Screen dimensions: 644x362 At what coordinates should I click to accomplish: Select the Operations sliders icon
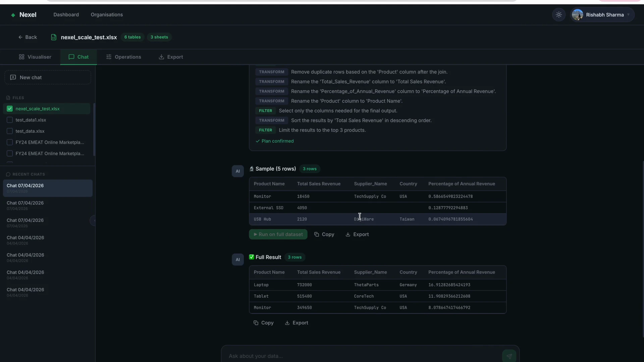(x=109, y=57)
